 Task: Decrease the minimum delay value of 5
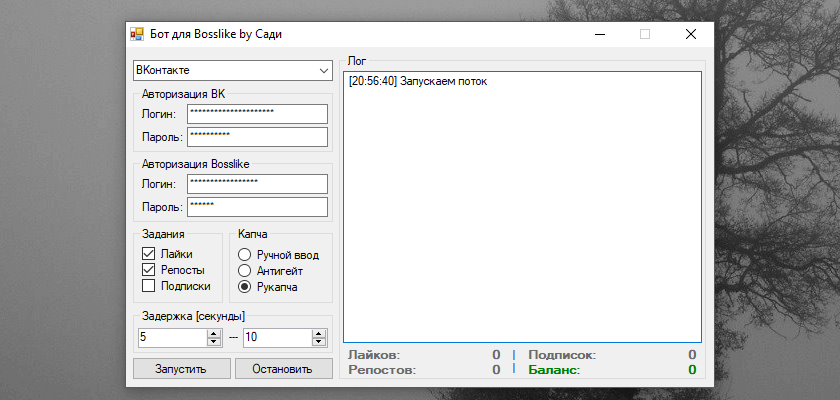click(x=214, y=342)
